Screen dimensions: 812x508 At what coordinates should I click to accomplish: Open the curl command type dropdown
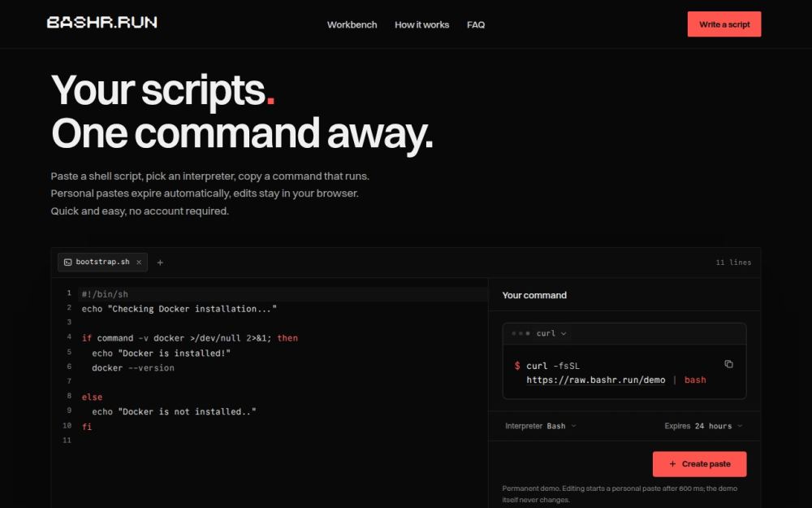coord(551,333)
